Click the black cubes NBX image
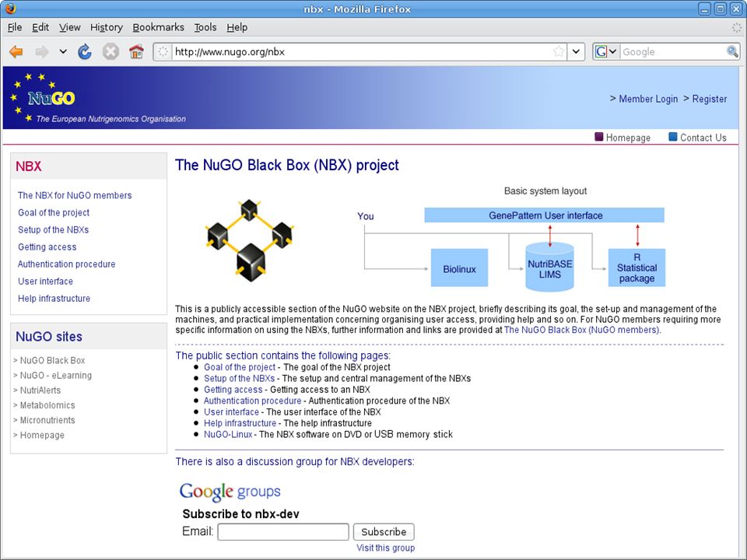The width and height of the screenshot is (747, 560). pos(250,240)
